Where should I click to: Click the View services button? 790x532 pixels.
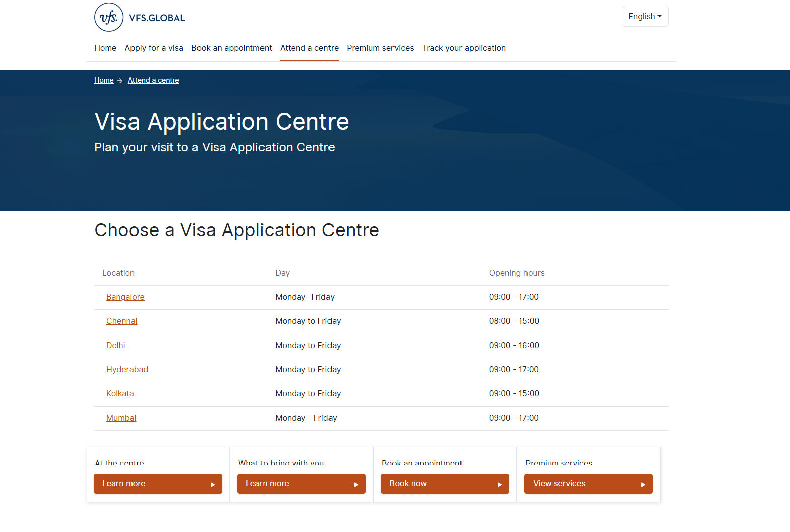click(588, 484)
